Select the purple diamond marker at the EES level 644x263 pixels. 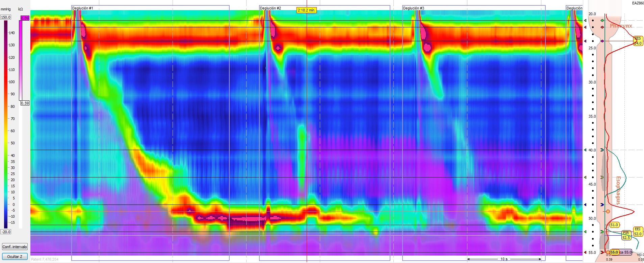click(602, 41)
